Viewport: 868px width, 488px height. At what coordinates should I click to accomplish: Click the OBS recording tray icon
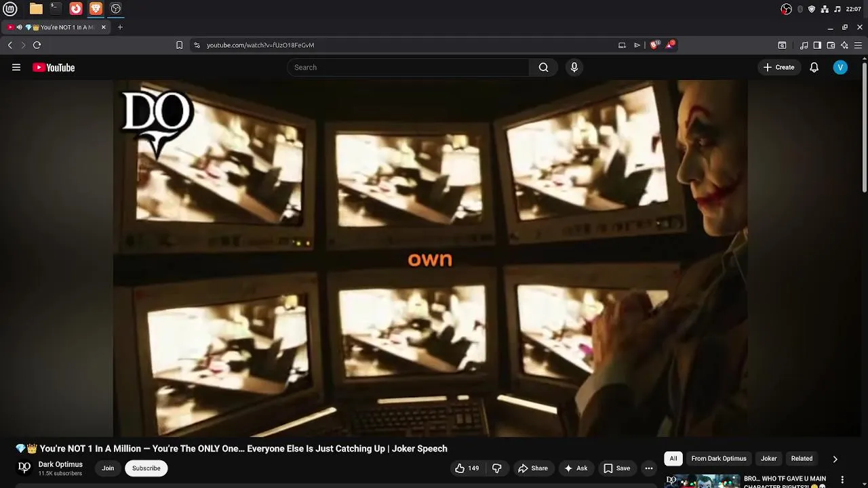coord(786,9)
